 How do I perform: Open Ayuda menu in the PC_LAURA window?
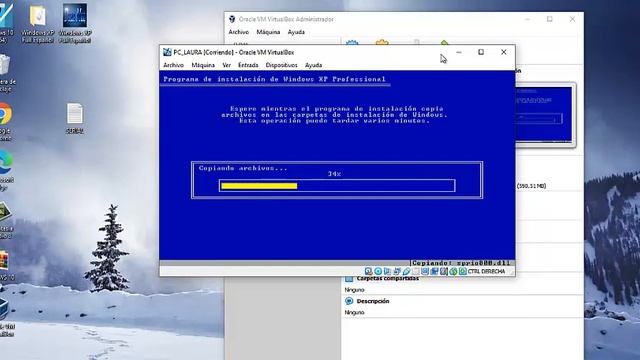pos(313,65)
